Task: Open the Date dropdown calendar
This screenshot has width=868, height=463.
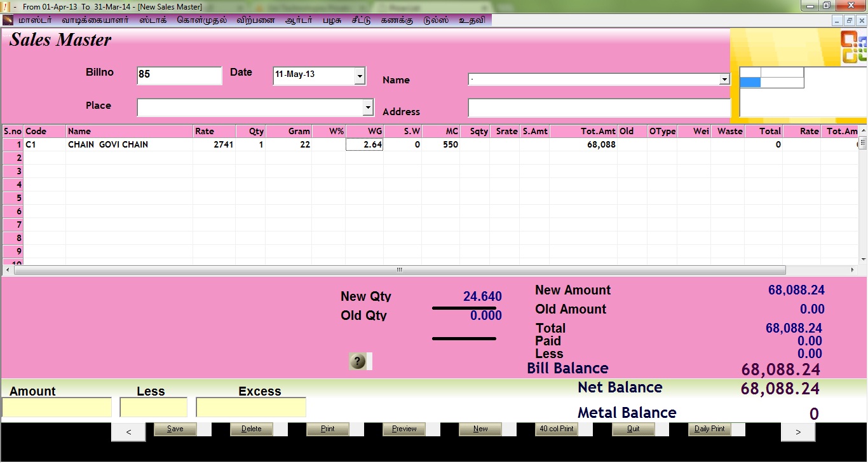Action: [x=360, y=76]
